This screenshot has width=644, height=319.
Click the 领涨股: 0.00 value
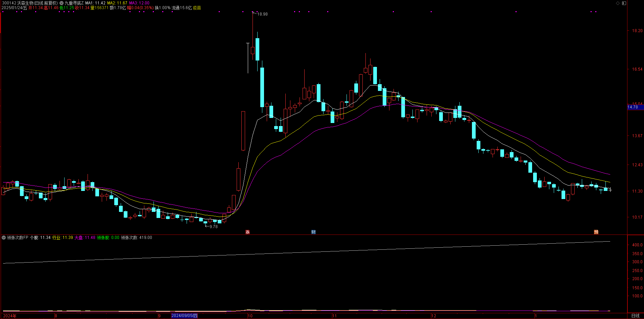coord(108,238)
